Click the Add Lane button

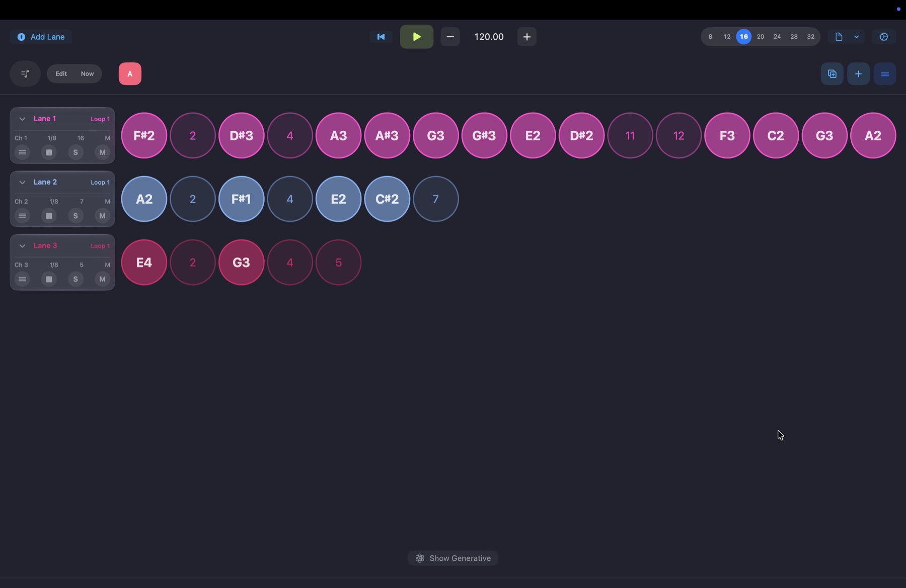click(41, 37)
